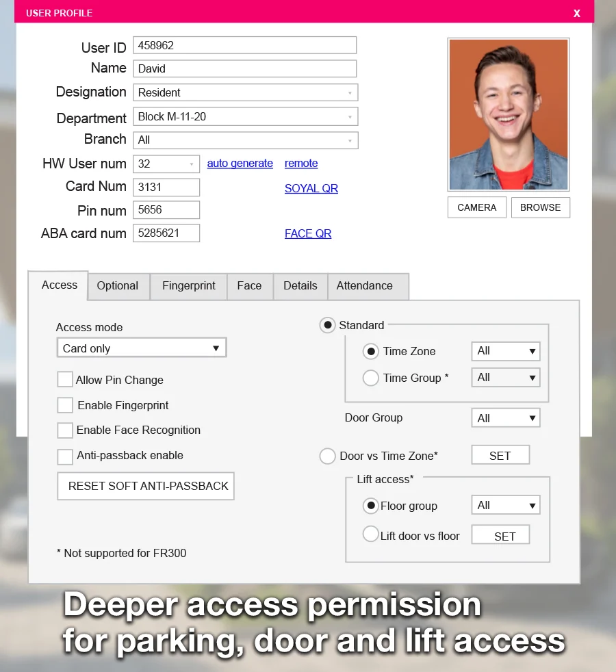Click RESET SOFT ANTI-PASSBACK button
Image resolution: width=616 pixels, height=672 pixels.
coord(146,486)
